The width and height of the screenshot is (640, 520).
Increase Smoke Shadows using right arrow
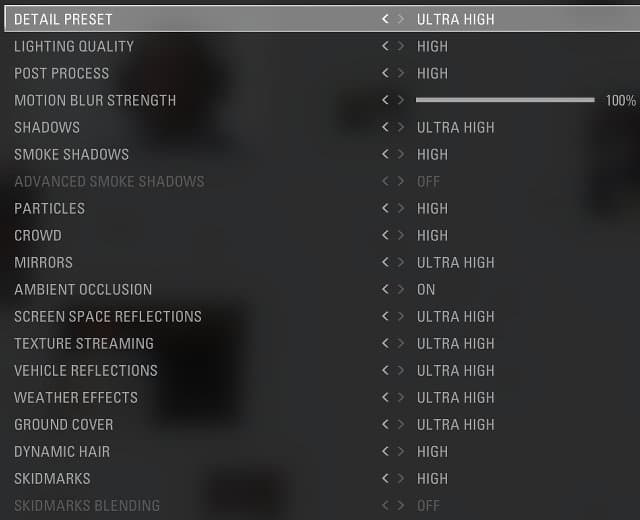click(401, 154)
